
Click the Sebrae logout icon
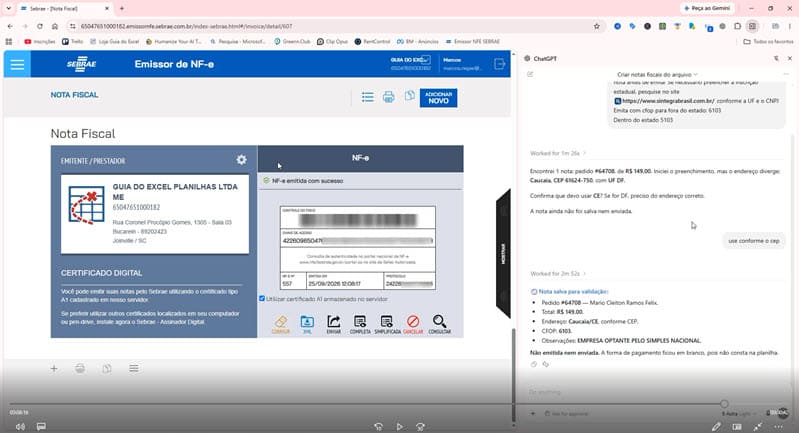point(499,64)
